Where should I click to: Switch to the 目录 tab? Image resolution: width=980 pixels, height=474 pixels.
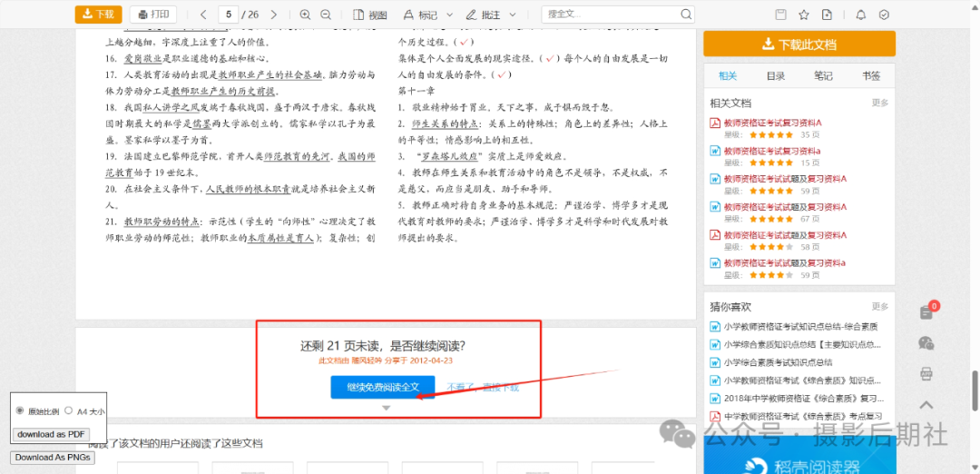pyautogui.click(x=776, y=76)
